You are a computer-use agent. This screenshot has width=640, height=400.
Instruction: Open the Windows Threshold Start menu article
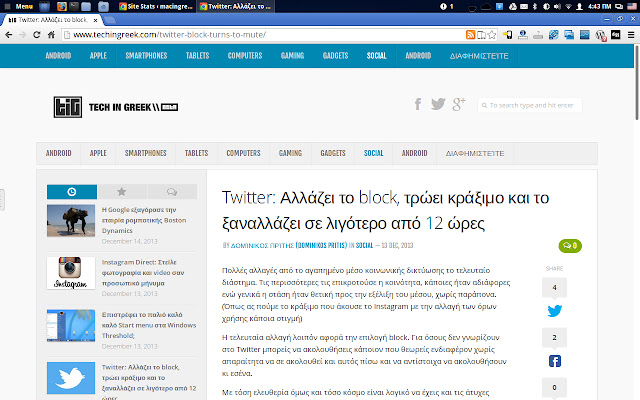tap(149, 325)
